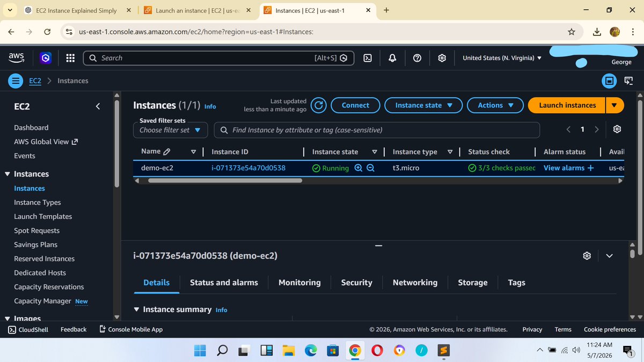
Task: Open the AWS home logo
Action: [16, 58]
